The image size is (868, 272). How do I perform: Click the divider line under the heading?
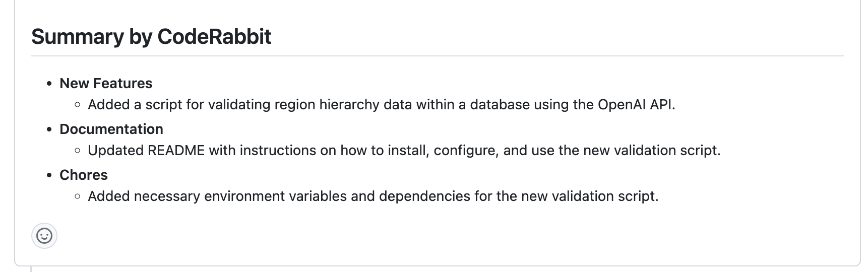(437, 56)
